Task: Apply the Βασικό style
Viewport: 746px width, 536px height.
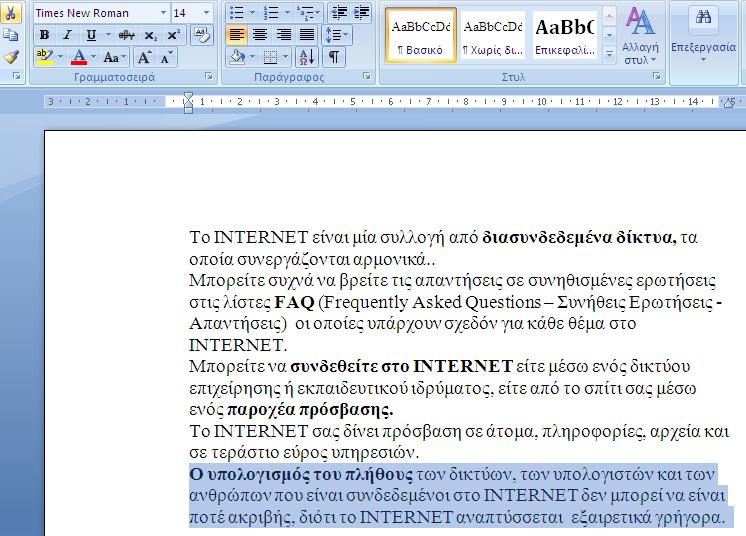Action: (421, 35)
